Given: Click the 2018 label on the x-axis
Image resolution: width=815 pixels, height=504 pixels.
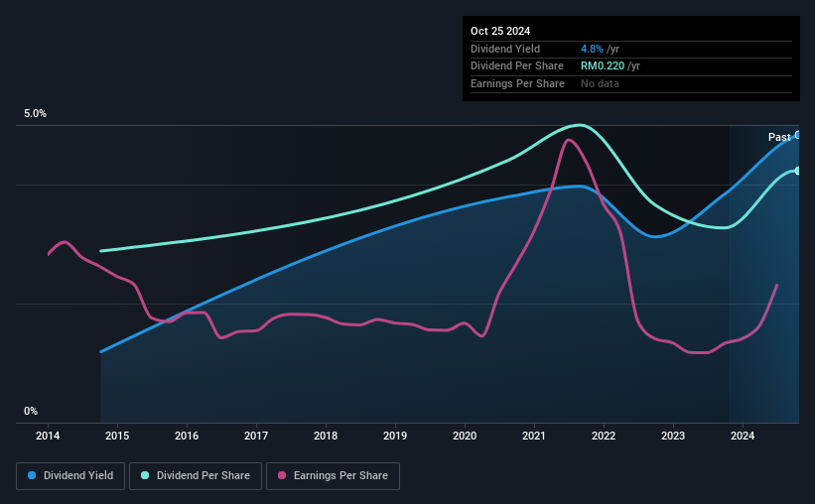Looking at the screenshot, I should [326, 436].
